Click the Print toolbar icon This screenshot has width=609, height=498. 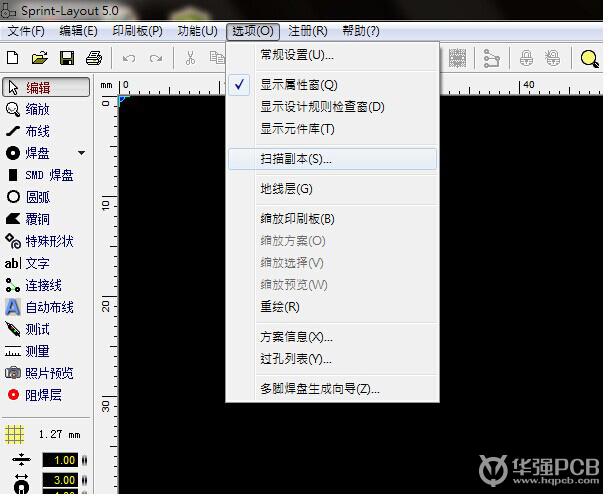(x=93, y=58)
